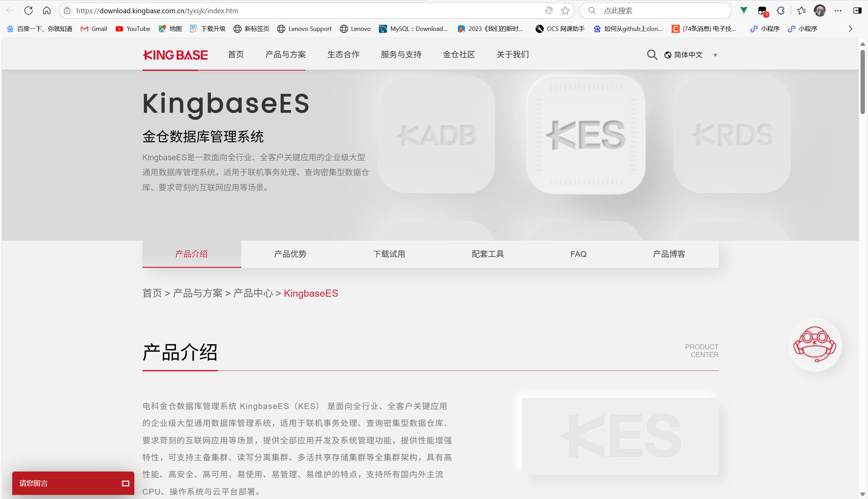Click the 产品中心 breadcrumb link
The height and width of the screenshot is (499, 868).
coord(253,293)
